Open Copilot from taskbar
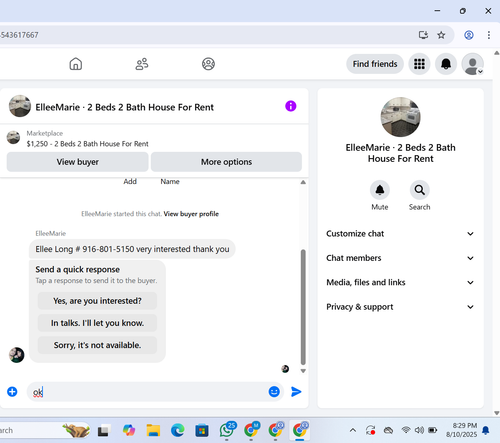 coord(129,430)
